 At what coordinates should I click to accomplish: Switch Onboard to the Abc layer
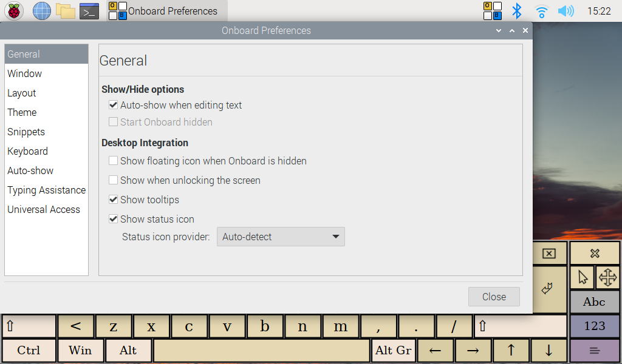coord(594,302)
